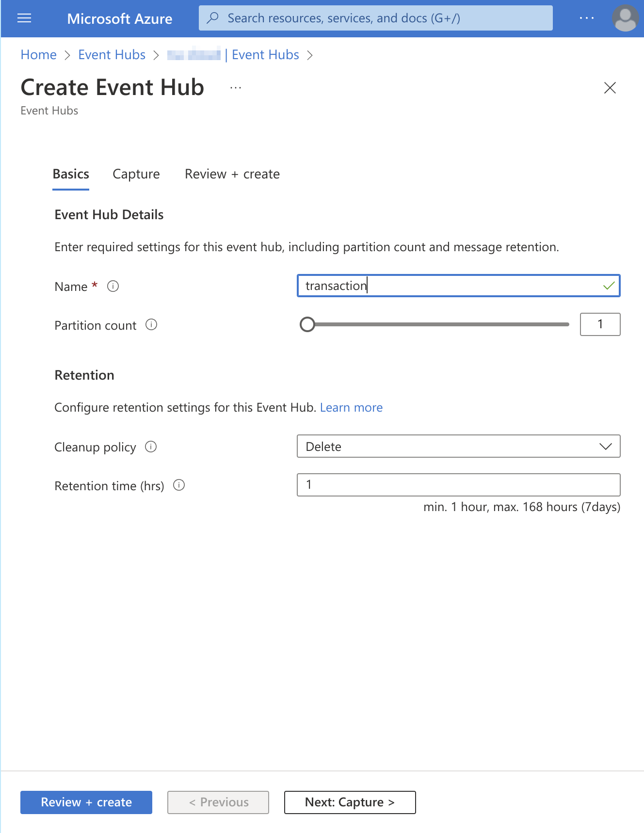644x833 pixels.
Task: Open the Review + create tab
Action: [x=232, y=174]
